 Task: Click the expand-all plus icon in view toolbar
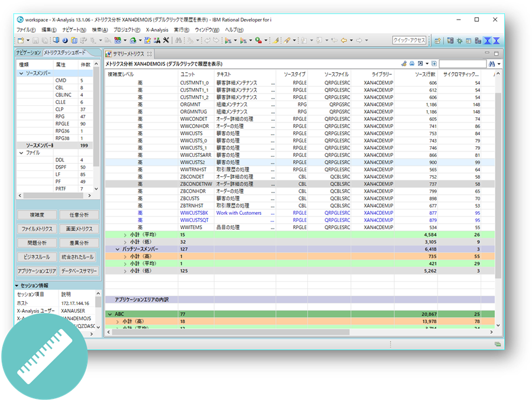point(434,63)
